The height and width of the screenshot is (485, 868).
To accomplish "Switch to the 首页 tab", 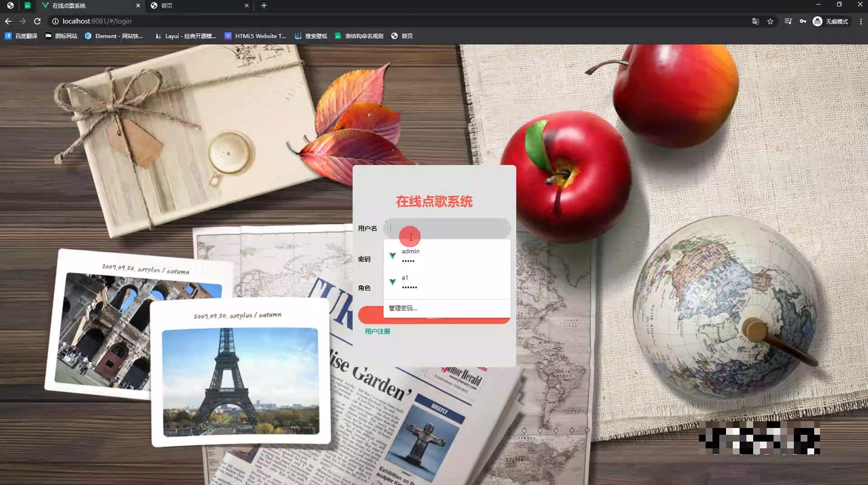I will (199, 5).
